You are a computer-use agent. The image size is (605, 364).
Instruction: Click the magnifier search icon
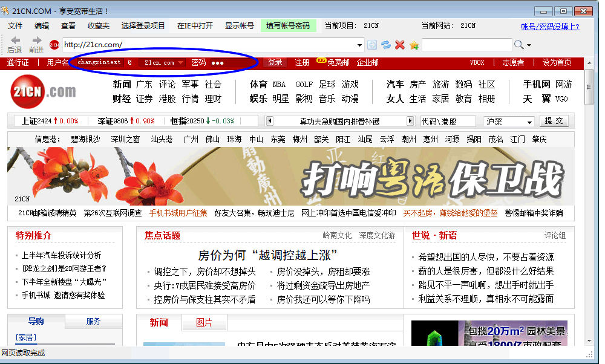pyautogui.click(x=518, y=45)
